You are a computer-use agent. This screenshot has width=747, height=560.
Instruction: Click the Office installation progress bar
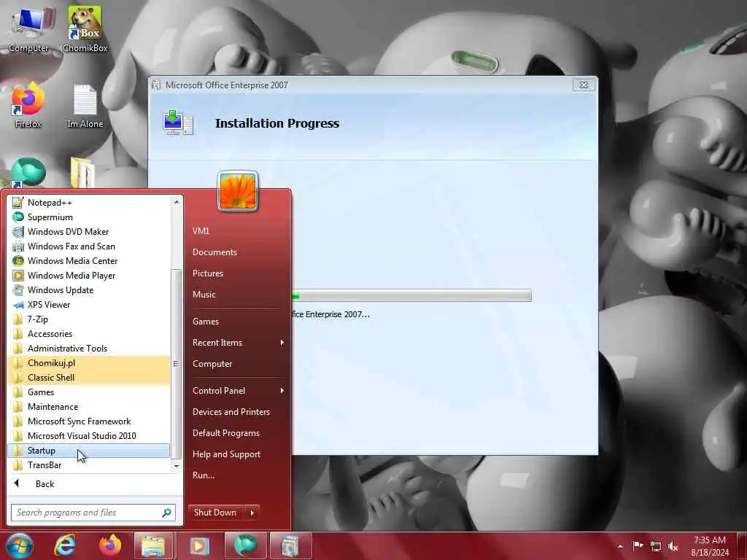point(411,295)
